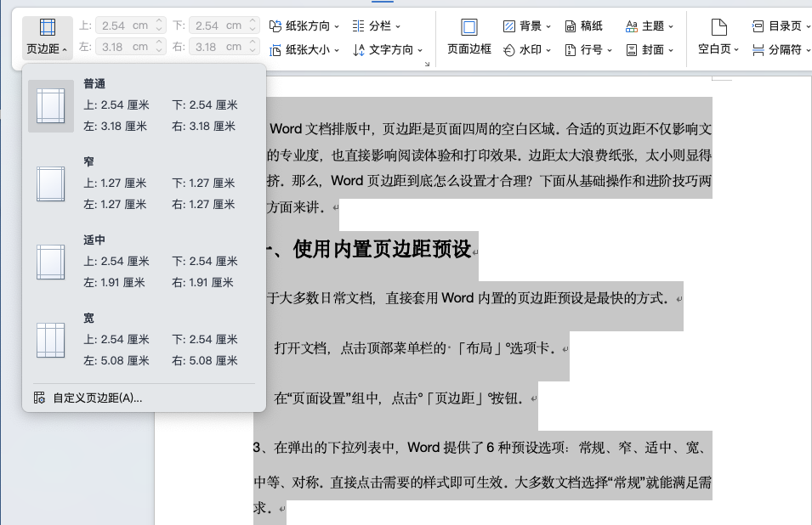This screenshot has height=525, width=812.
Task: Adjust the bottom margin stepper arrows
Action: tap(253, 25)
